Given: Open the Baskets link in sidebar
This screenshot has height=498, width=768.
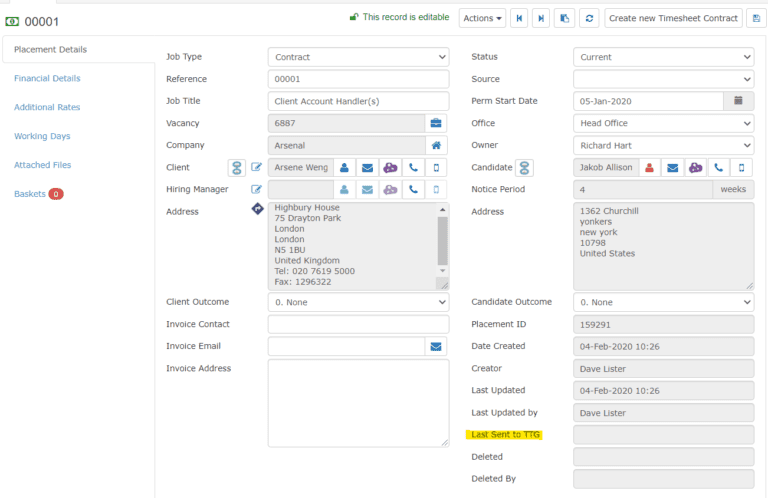Looking at the screenshot, I should (30, 194).
